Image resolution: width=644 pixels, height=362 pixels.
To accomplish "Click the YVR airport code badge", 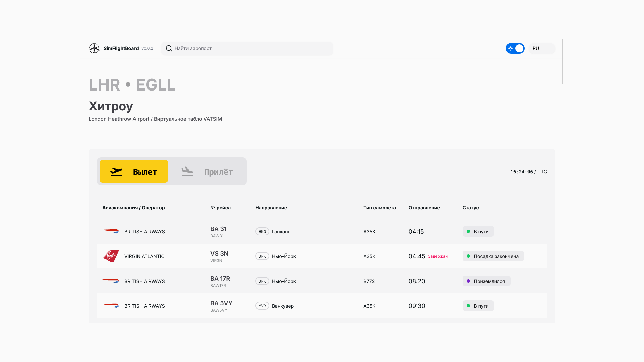I will [x=262, y=306].
